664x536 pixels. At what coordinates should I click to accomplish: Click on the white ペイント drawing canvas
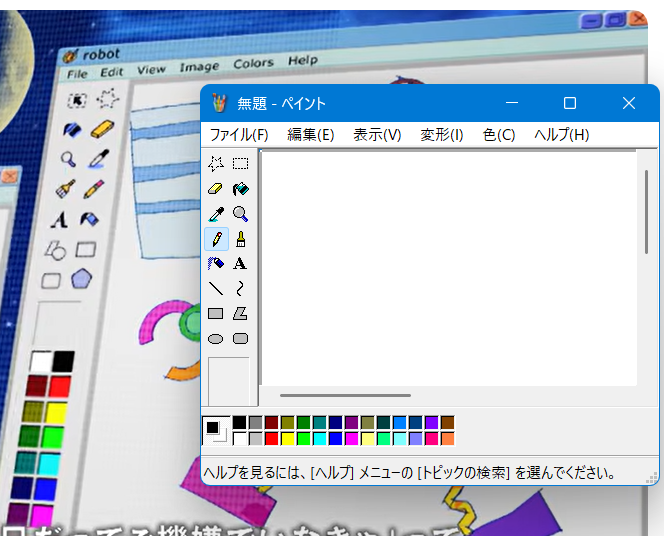tap(448, 268)
